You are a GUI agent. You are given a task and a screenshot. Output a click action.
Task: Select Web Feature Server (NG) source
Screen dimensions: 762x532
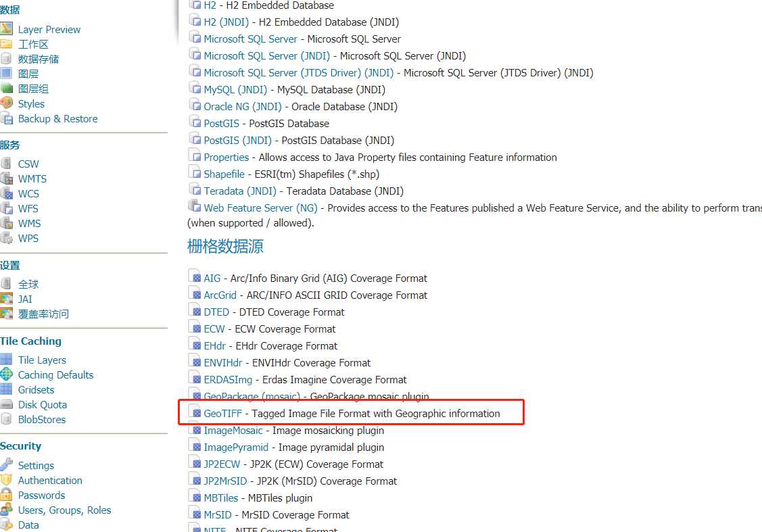click(x=260, y=208)
